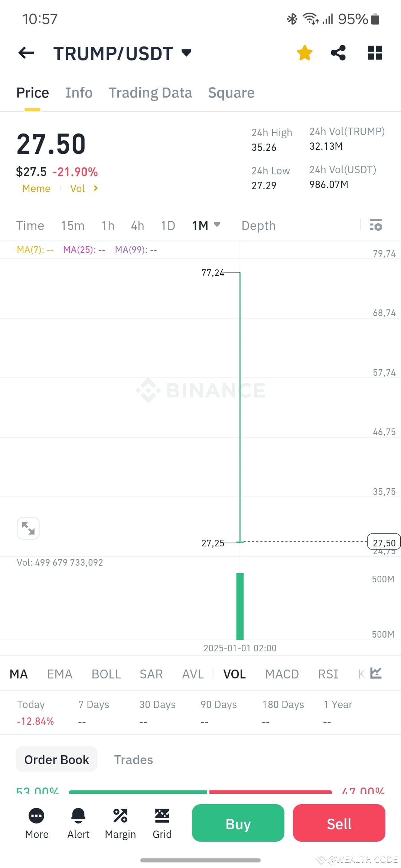
Task: Expand the Vol chevron under price
Action: coord(95,188)
